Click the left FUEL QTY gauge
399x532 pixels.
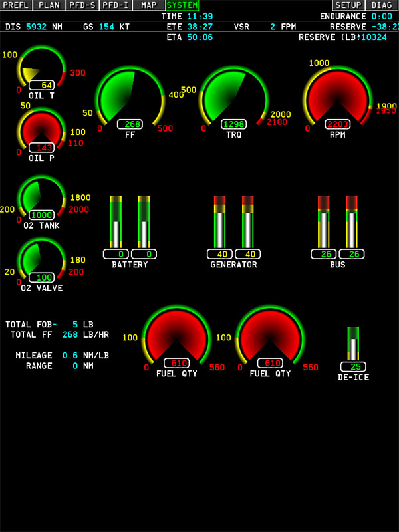click(176, 336)
